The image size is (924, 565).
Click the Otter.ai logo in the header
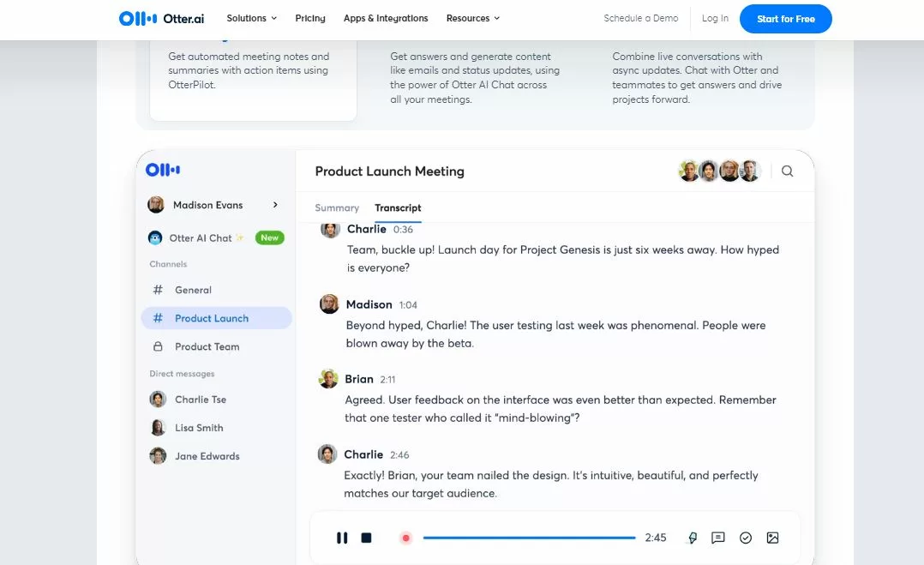click(x=161, y=19)
